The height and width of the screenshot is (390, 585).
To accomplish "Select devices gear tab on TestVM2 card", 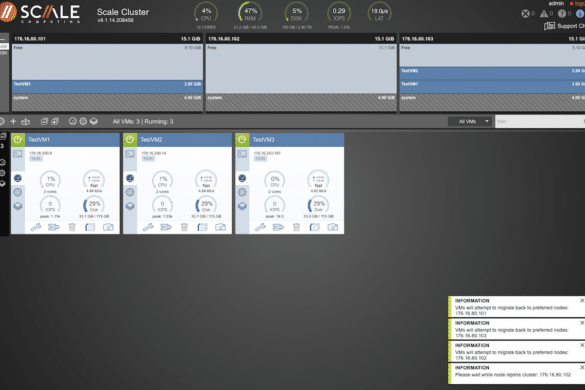I will coord(130,192).
